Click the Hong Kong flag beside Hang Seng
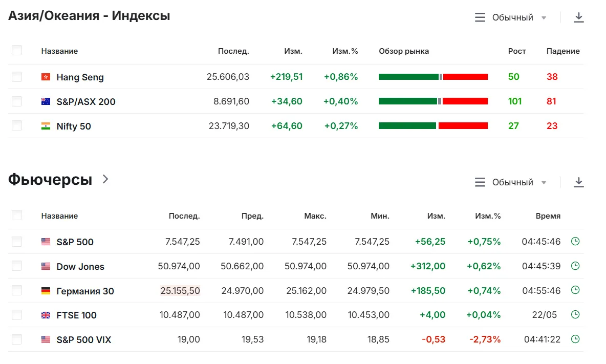The image size is (606, 364). click(x=46, y=77)
